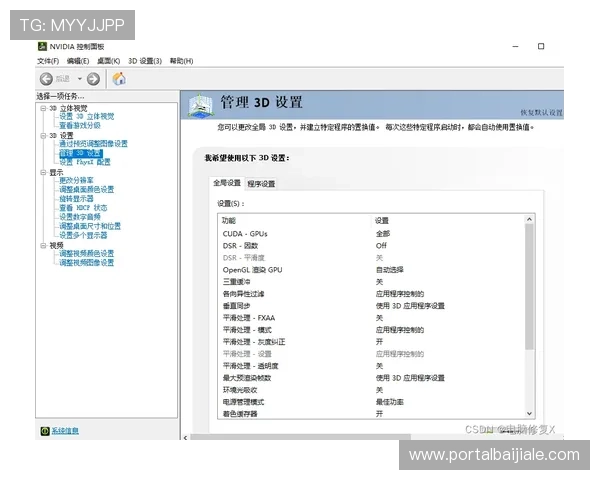Click the Forward arrow button

93,79
